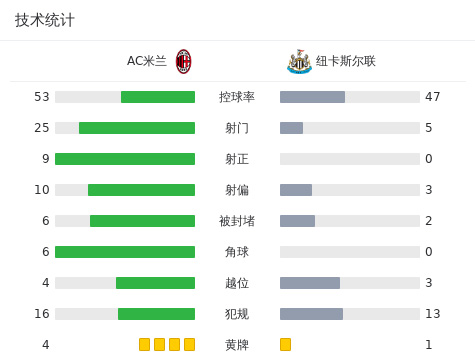Click the 被封堵 blocked shots label
Viewport: 475px width, 363px height.
237,221
